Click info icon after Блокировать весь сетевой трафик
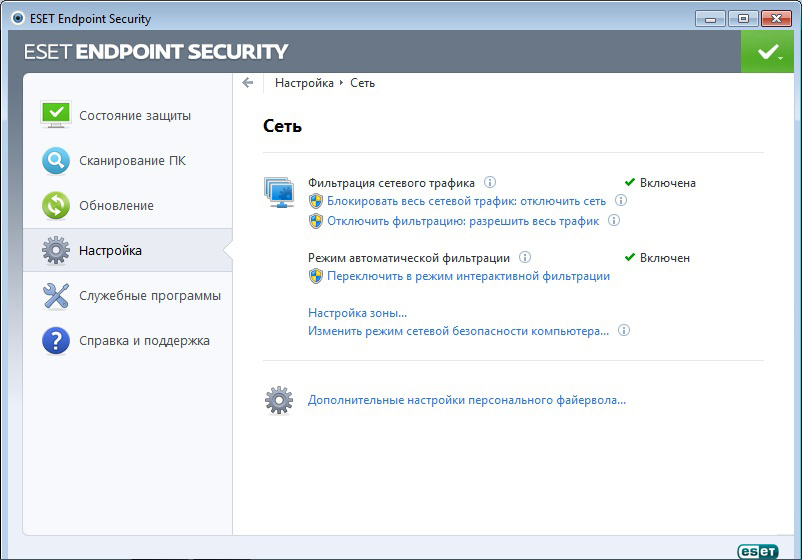This screenshot has height=560, width=802. [x=621, y=201]
